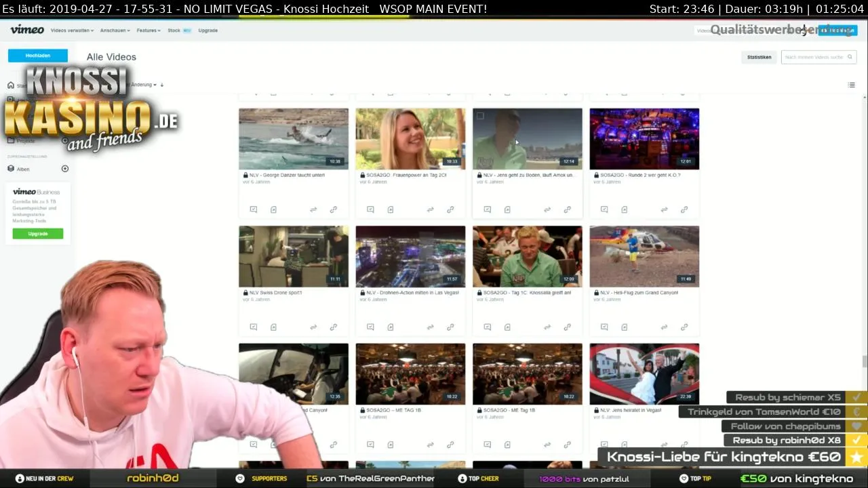
Task: Copy link icon for Heli-Flug zum Grand Canyon
Action: [684, 327]
